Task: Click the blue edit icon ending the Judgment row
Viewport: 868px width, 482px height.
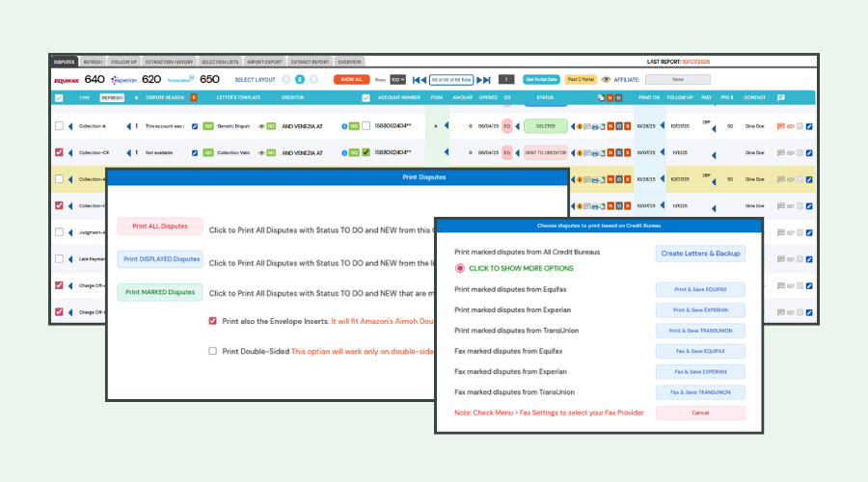Action: click(x=809, y=232)
